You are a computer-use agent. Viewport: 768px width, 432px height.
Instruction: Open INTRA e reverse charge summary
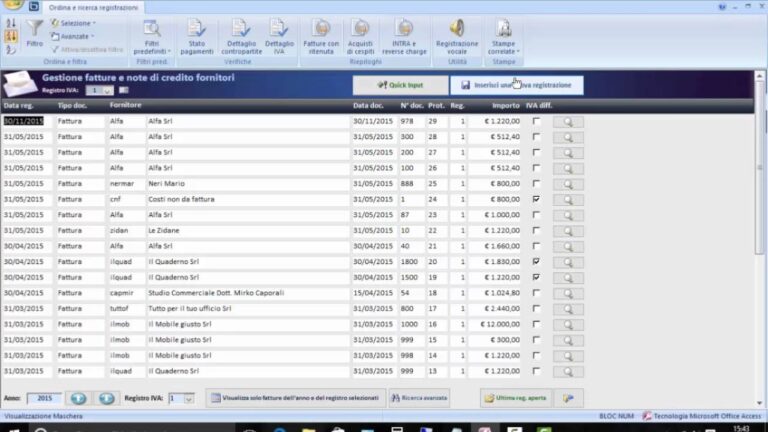(404, 37)
